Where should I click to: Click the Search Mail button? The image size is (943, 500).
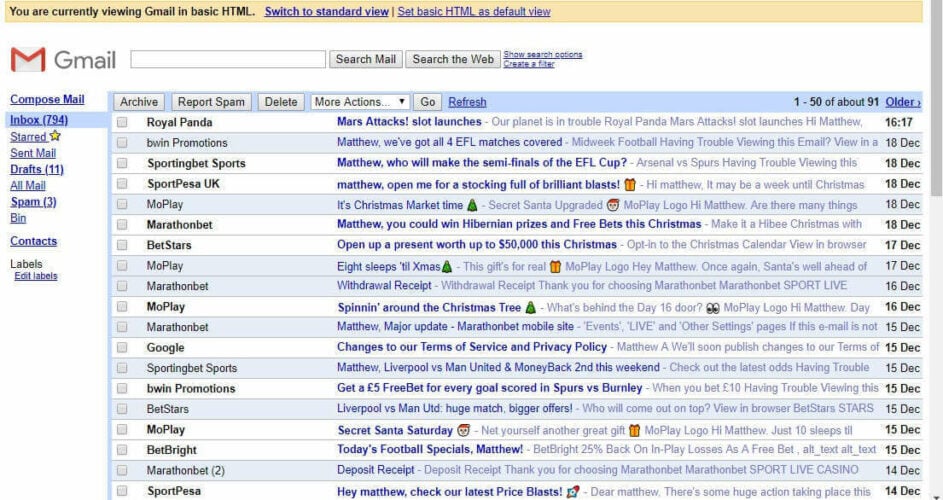[366, 59]
